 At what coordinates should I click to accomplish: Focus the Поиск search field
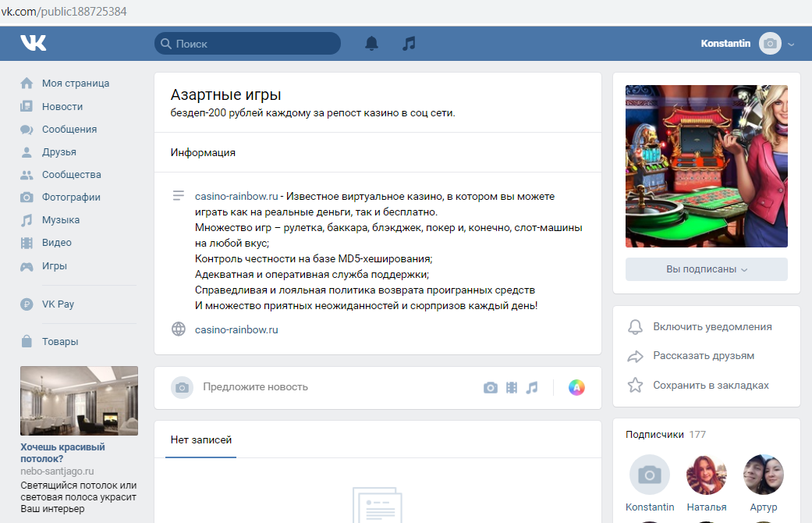pos(247,44)
